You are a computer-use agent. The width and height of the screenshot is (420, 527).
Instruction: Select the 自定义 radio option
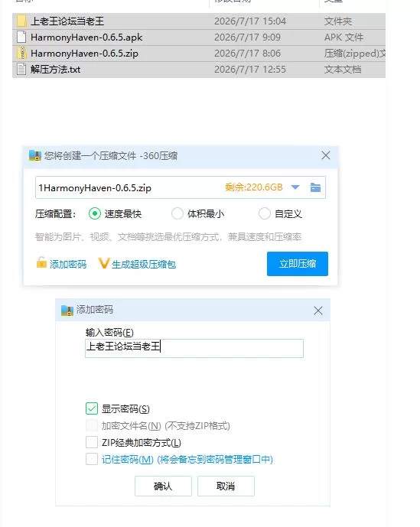(x=264, y=213)
